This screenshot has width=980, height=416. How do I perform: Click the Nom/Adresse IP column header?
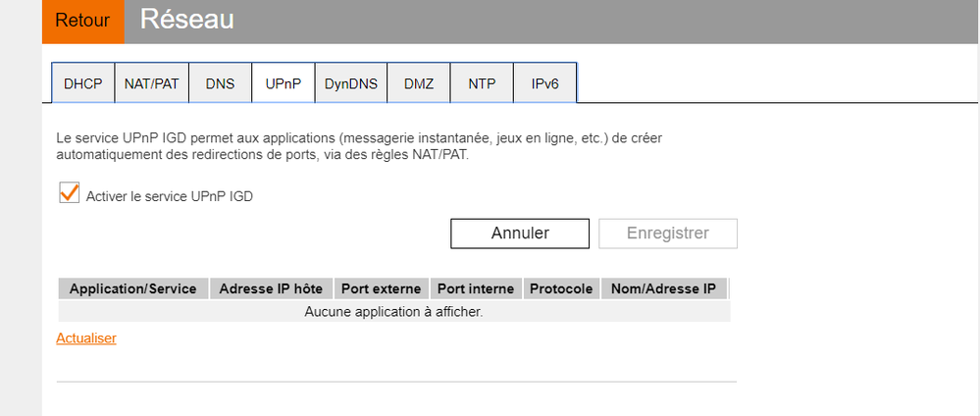tap(664, 289)
